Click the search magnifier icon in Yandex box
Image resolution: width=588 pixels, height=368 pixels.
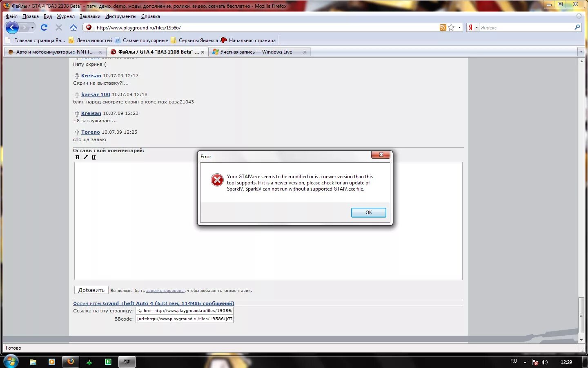[x=577, y=27]
